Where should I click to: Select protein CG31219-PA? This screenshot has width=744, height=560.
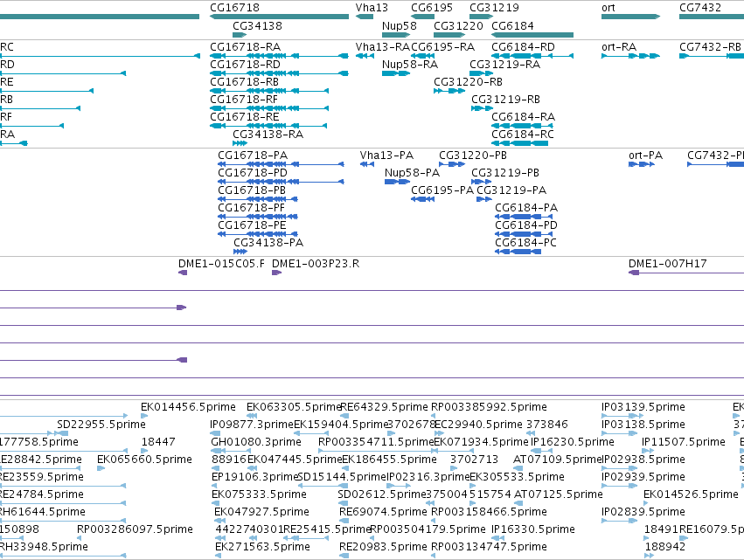pos(511,190)
